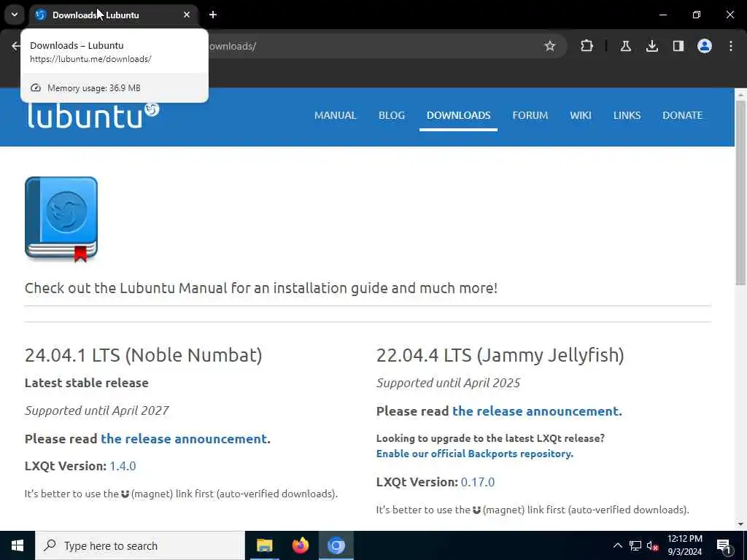Open the WIKI navigation item

pyautogui.click(x=580, y=115)
